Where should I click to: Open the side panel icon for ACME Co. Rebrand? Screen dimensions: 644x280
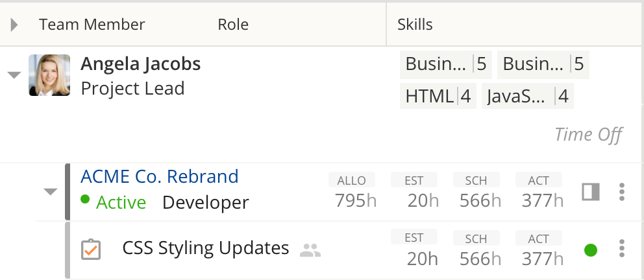coord(591,192)
